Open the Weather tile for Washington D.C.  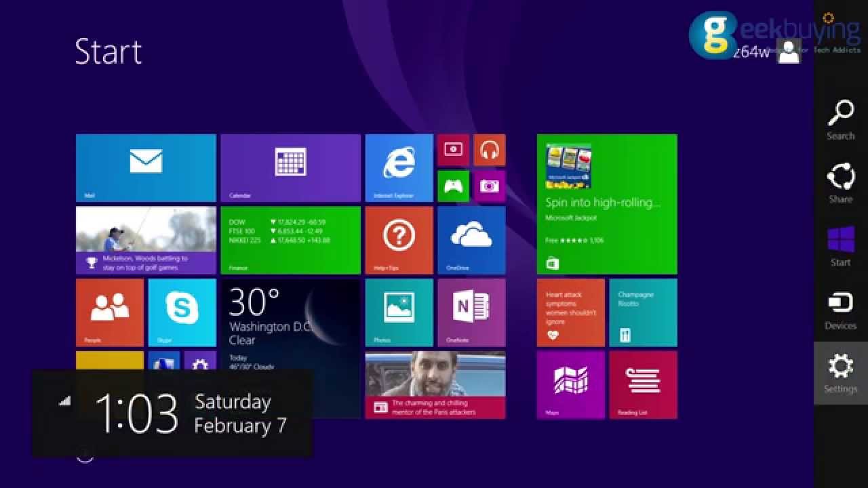292,324
